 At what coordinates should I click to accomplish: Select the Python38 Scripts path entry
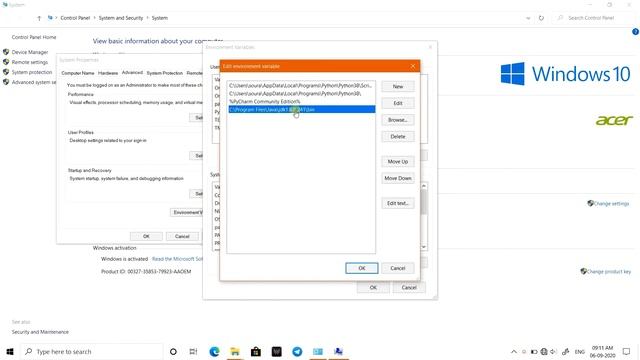[x=301, y=86]
